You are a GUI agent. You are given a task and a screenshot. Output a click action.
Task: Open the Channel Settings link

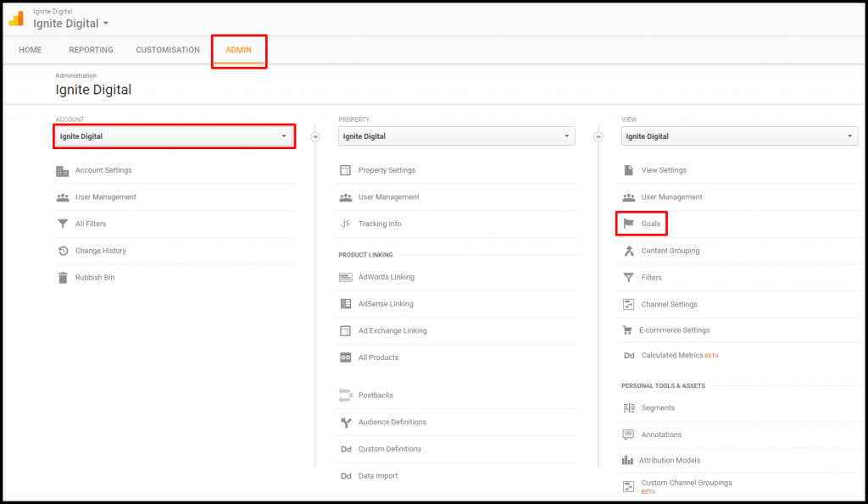[x=669, y=304]
